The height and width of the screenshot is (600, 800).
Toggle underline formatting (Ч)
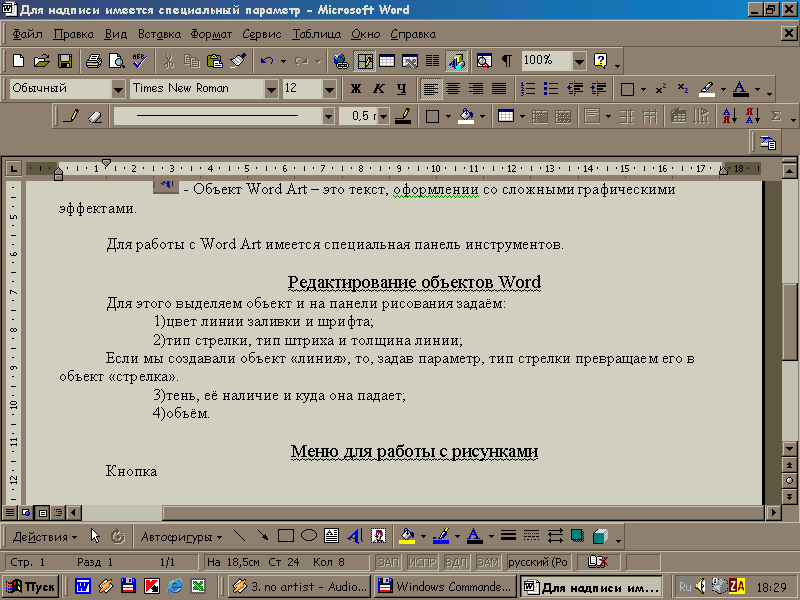[402, 89]
